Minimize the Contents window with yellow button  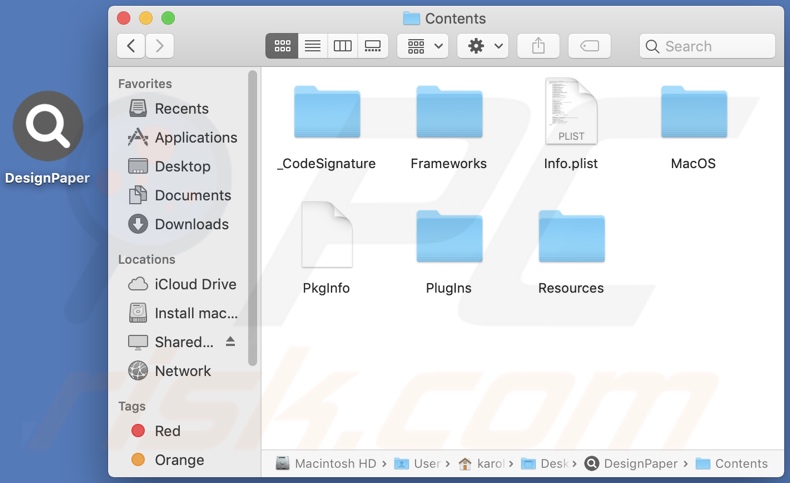[x=146, y=18]
